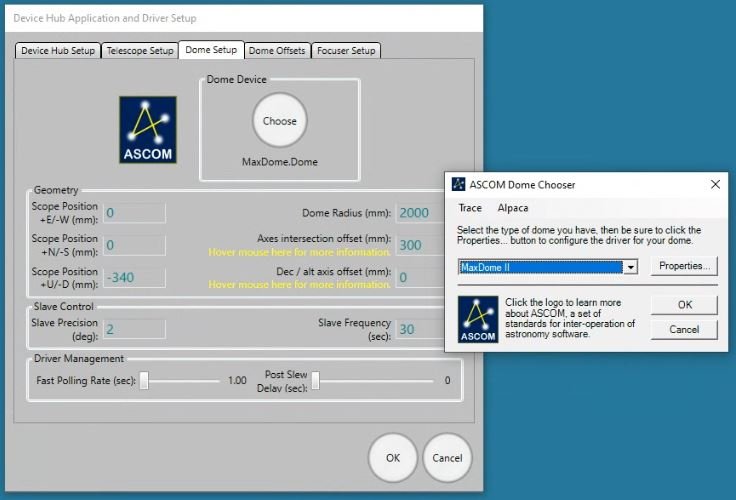
Task: Click the Dec / alt axis offset field
Action: tap(420, 277)
